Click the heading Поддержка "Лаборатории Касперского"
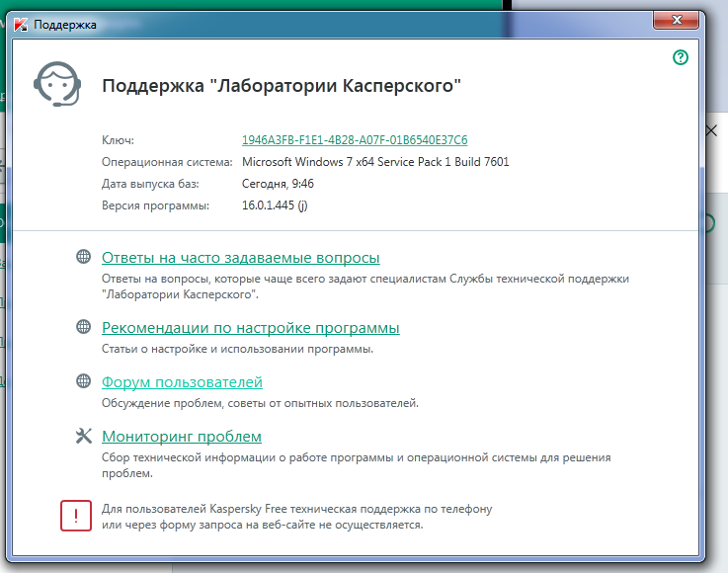 pos(282,86)
